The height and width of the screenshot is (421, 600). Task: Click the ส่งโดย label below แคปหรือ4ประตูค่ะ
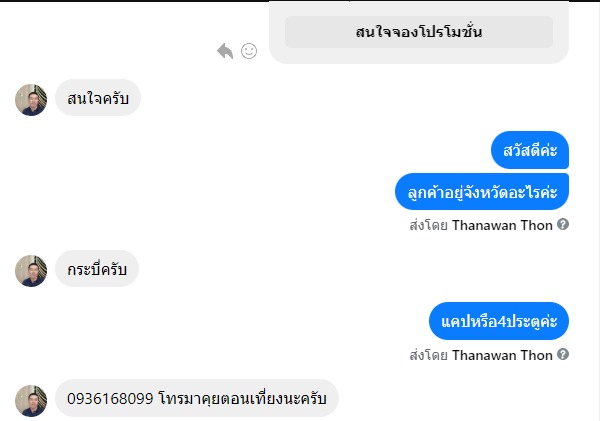(x=428, y=355)
